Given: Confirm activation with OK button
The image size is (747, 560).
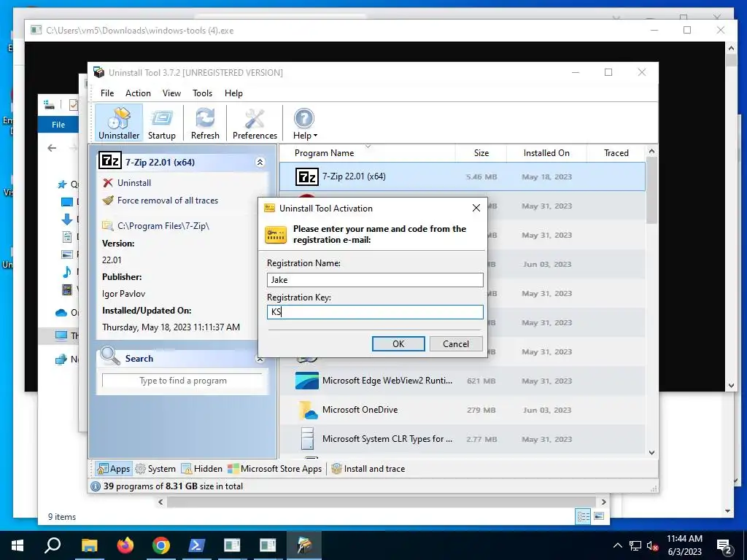Looking at the screenshot, I should [x=398, y=344].
